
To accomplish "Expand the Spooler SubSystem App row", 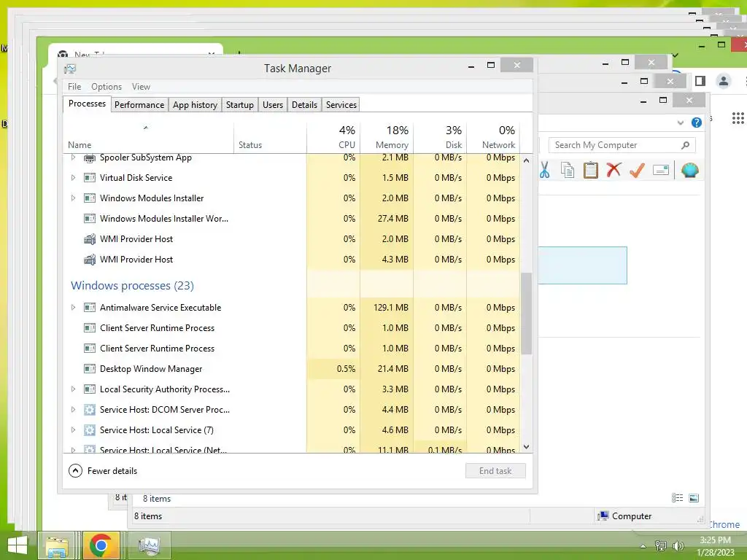I will pyautogui.click(x=73, y=157).
